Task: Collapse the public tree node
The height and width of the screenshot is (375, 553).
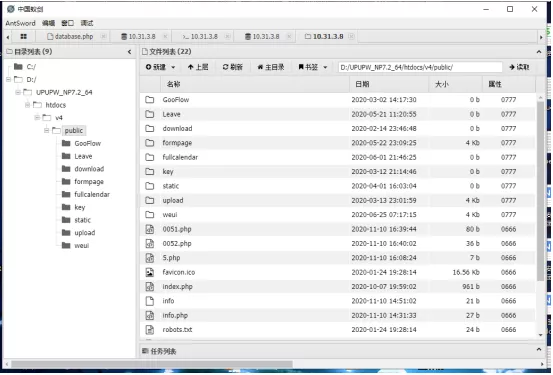Action: click(x=47, y=131)
